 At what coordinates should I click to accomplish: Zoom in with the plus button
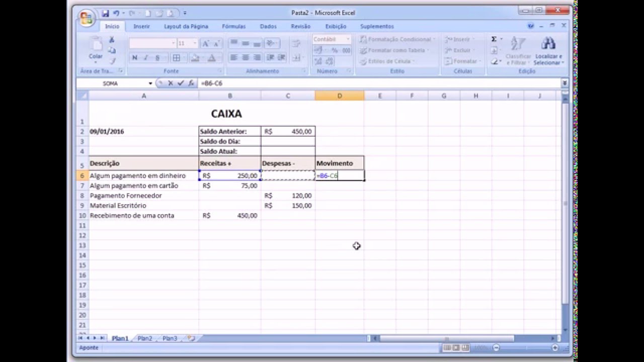pyautogui.click(x=555, y=347)
